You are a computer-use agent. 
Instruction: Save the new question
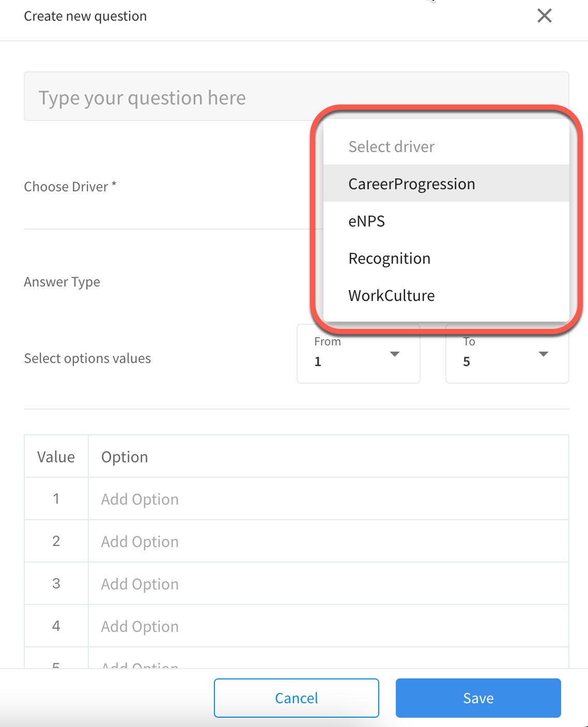tap(478, 698)
